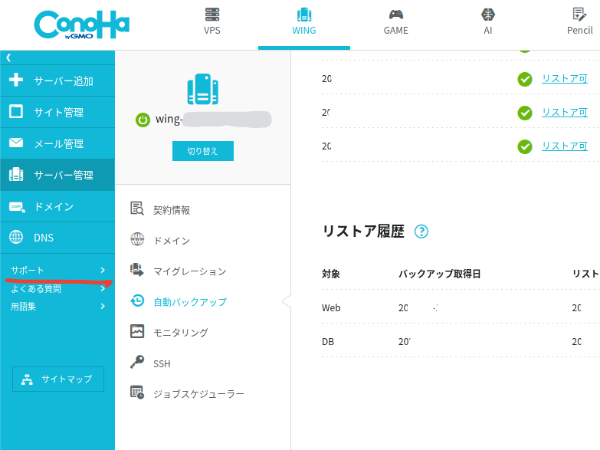Open サイト管理 in the sidebar

[59, 112]
